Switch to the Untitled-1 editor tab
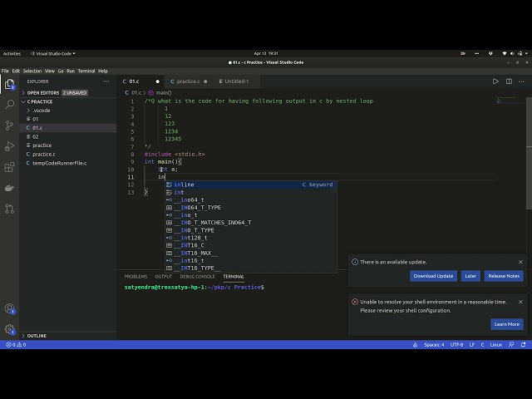Screen dimensions: 532x399 coord(234,81)
